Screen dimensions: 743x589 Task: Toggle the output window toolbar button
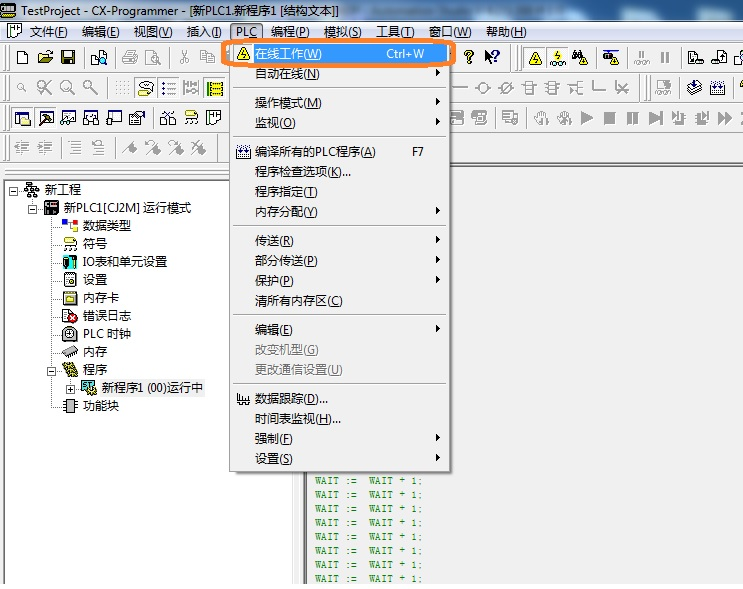tap(46, 118)
